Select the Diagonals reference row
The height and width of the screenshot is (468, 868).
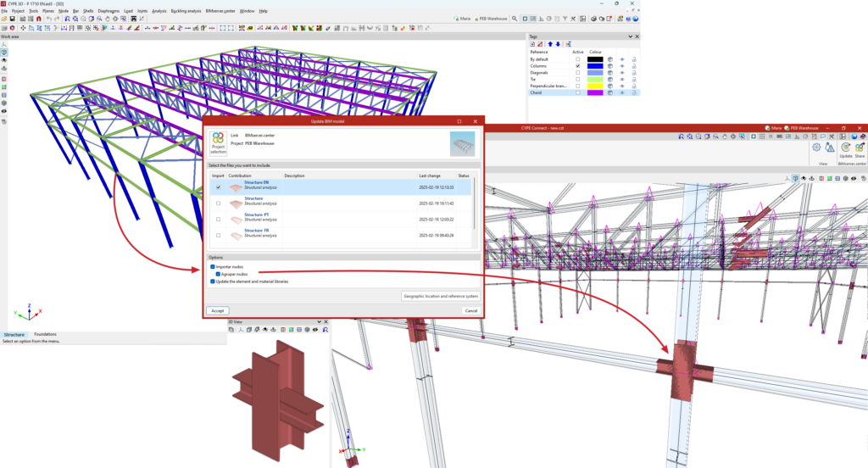(x=583, y=73)
